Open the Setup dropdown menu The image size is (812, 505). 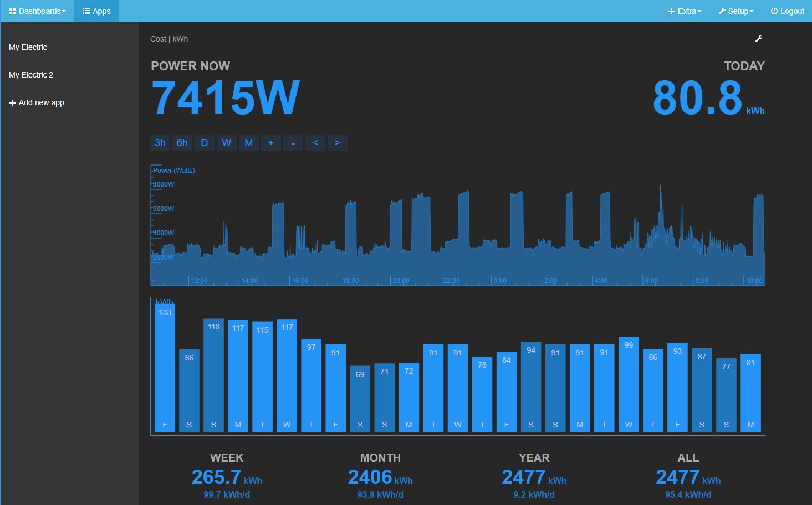(736, 11)
